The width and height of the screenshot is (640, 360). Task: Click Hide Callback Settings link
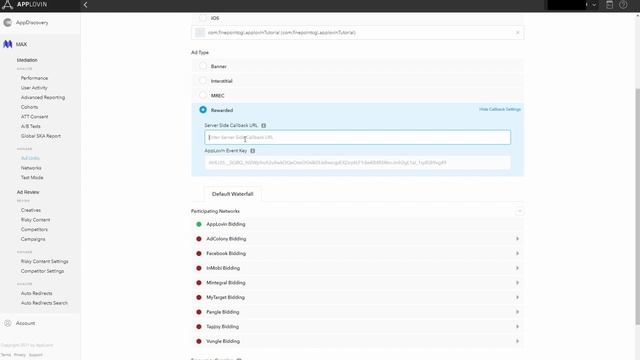tap(500, 109)
